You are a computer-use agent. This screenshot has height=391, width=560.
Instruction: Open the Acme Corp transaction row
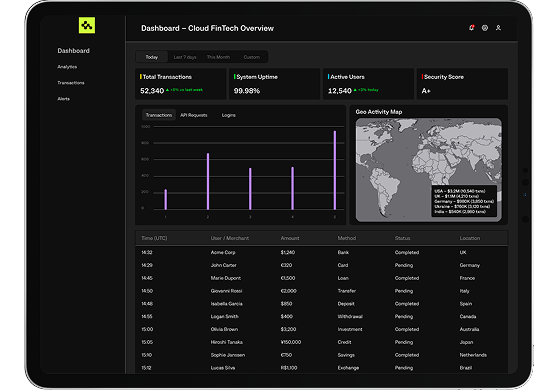321,252
